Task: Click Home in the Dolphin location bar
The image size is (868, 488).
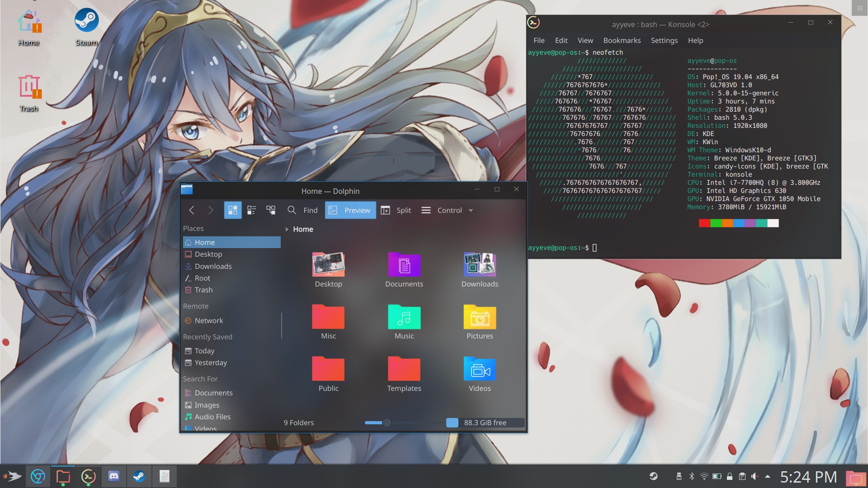Action: [x=303, y=230]
